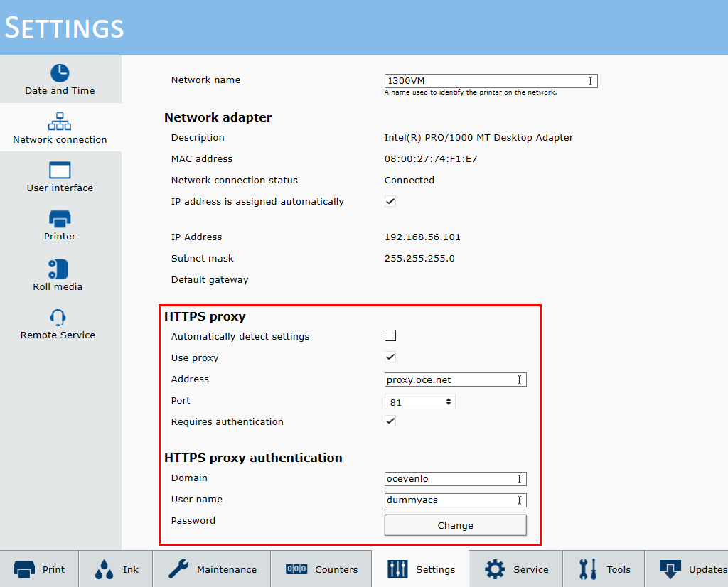728x587 pixels.
Task: Disable IP address assigned automatically checkbox
Action: (390, 202)
